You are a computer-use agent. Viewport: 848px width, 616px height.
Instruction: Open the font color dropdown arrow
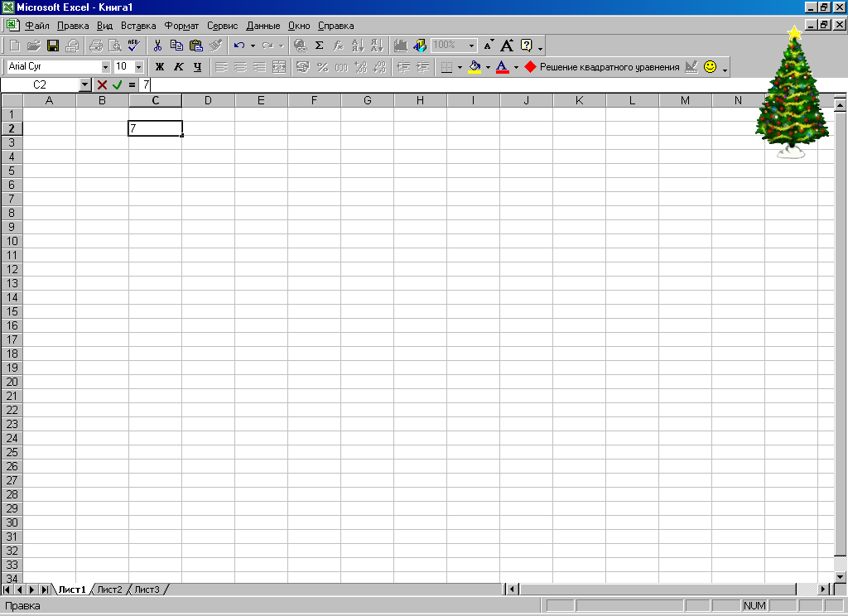(516, 67)
